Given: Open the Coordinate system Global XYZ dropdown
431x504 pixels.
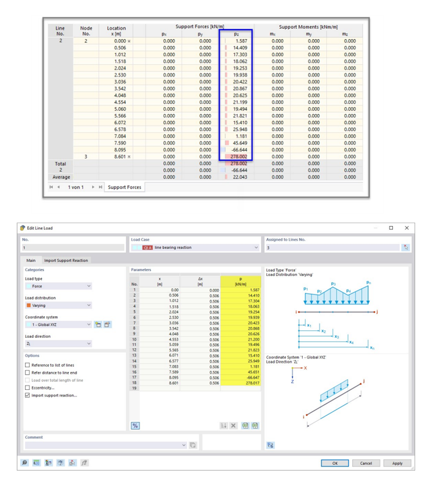Looking at the screenshot, I should pyautogui.click(x=88, y=325).
